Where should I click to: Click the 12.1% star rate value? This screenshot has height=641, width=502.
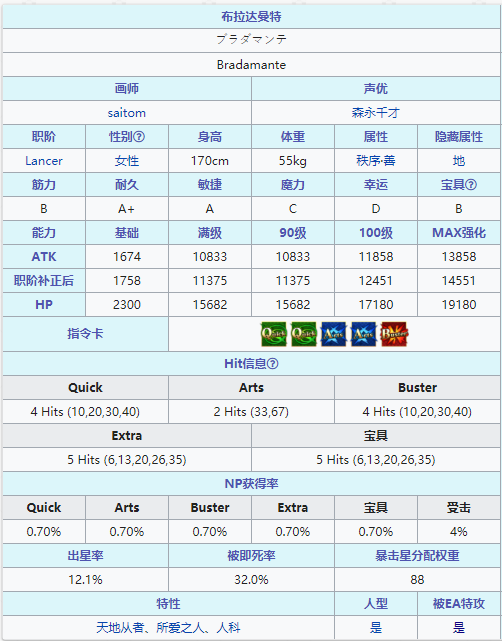pyautogui.click(x=85, y=580)
